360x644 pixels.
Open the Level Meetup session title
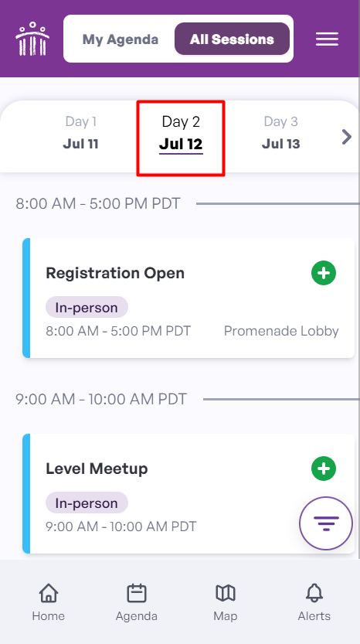(x=97, y=469)
